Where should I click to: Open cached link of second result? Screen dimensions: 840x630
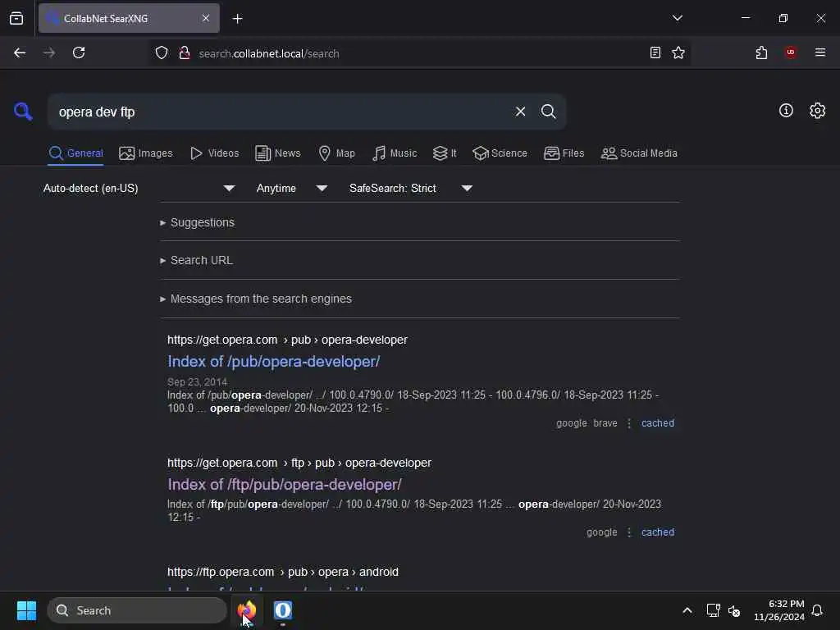pyautogui.click(x=658, y=532)
